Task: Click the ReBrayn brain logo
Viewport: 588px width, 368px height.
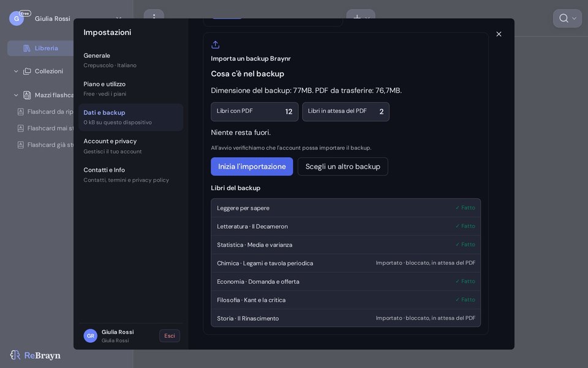Action: point(15,355)
